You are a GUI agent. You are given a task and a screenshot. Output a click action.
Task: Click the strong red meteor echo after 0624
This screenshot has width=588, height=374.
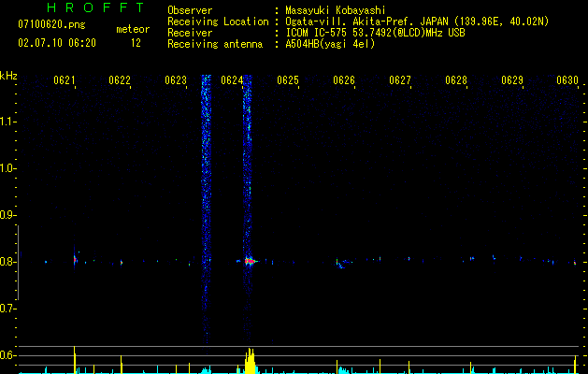(x=251, y=261)
